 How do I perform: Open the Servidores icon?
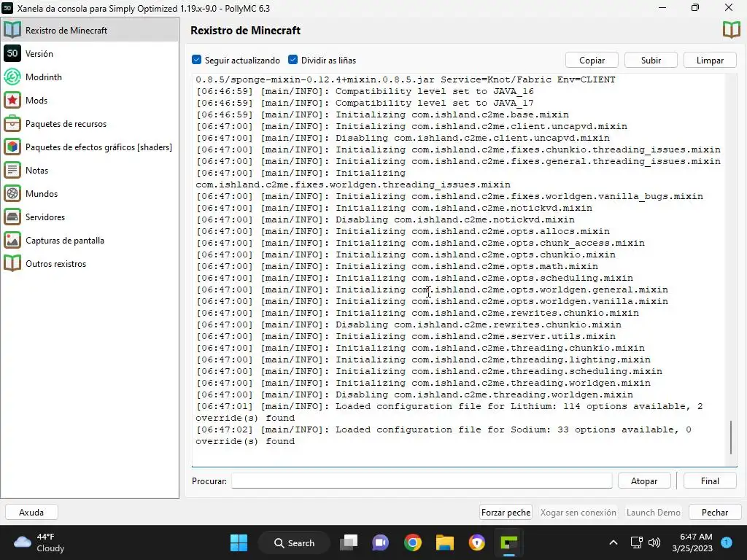(x=12, y=217)
